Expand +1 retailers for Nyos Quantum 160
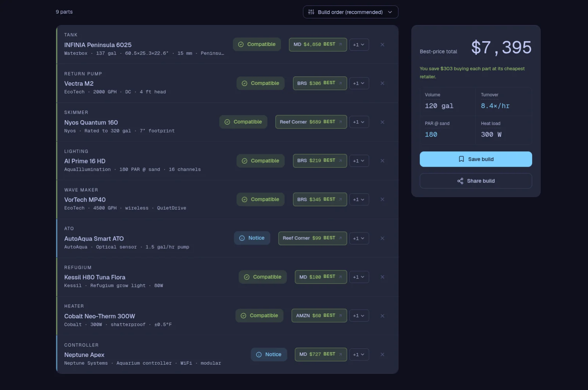 click(359, 122)
